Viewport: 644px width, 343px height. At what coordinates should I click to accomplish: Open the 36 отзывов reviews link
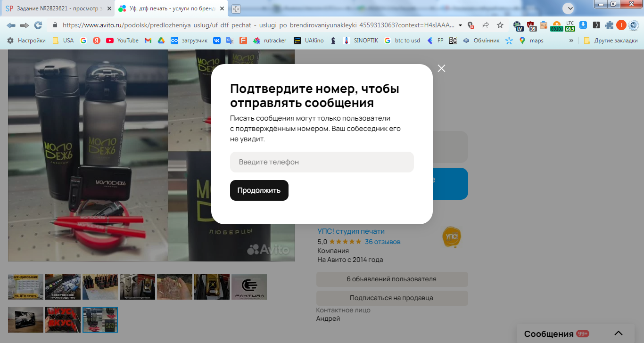coord(383,242)
